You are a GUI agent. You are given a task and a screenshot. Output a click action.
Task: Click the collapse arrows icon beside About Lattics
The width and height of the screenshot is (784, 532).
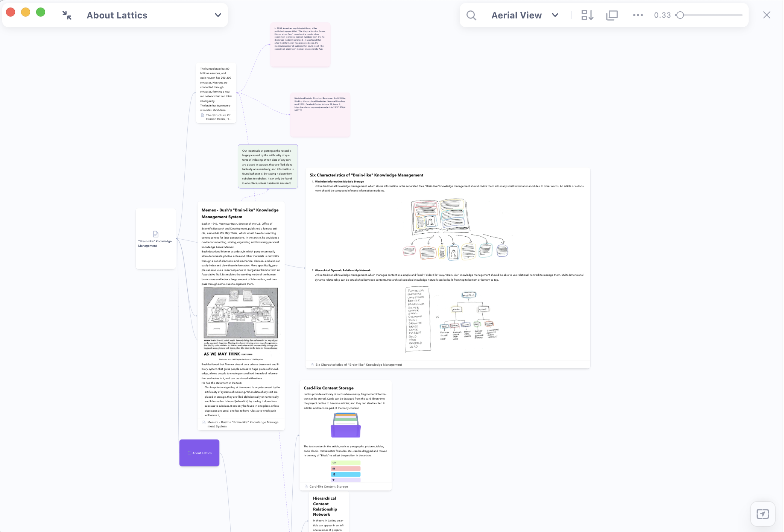67,15
